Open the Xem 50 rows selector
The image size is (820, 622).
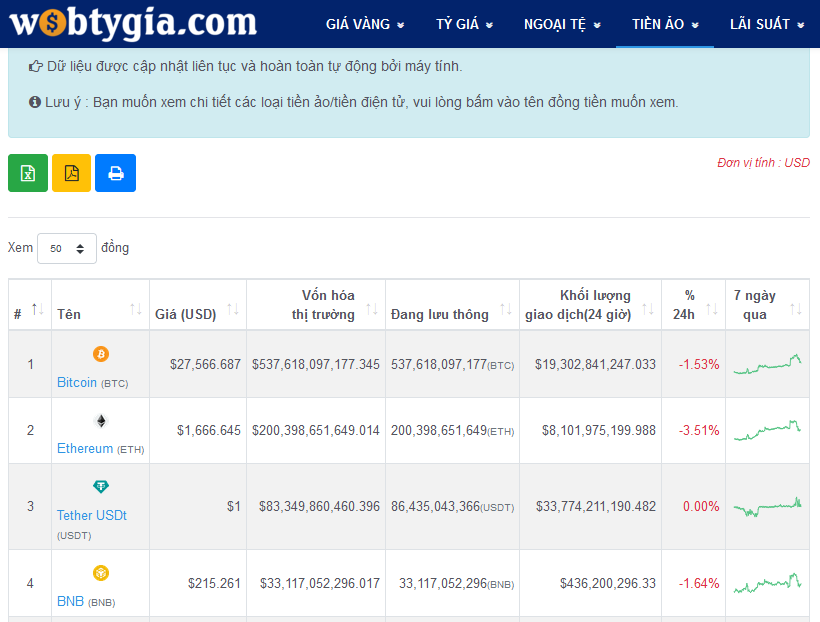coord(67,248)
